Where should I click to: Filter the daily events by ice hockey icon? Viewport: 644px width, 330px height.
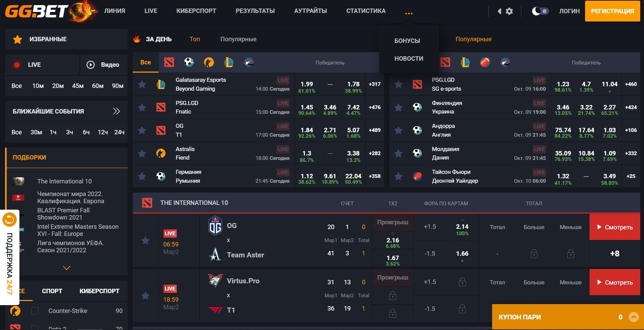(249, 62)
